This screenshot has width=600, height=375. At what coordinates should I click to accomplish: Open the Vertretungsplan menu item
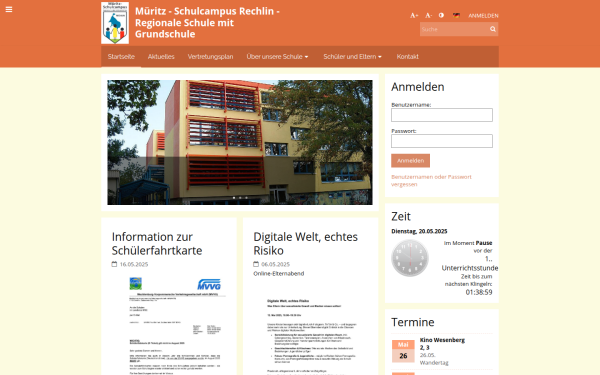click(210, 57)
